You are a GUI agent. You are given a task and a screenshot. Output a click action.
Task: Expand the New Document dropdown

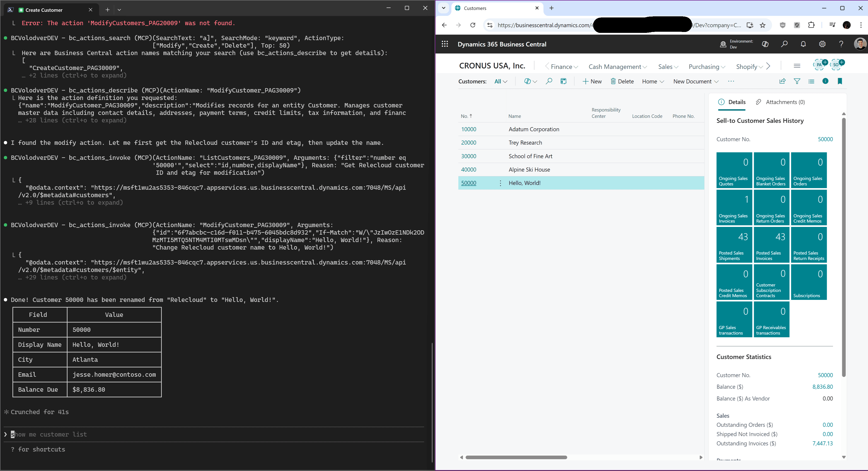pos(696,82)
